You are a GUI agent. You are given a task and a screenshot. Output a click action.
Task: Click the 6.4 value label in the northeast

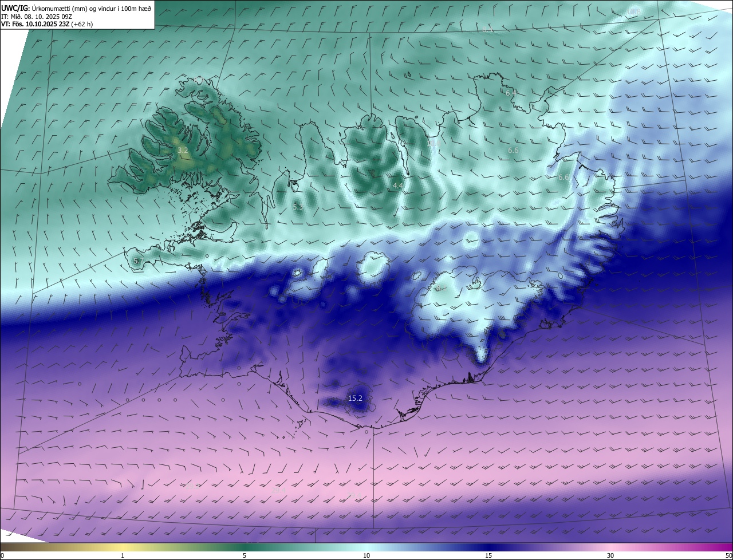pos(511,93)
